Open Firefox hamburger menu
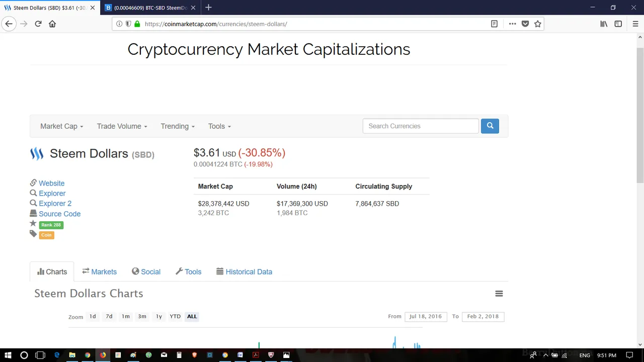 (x=635, y=24)
